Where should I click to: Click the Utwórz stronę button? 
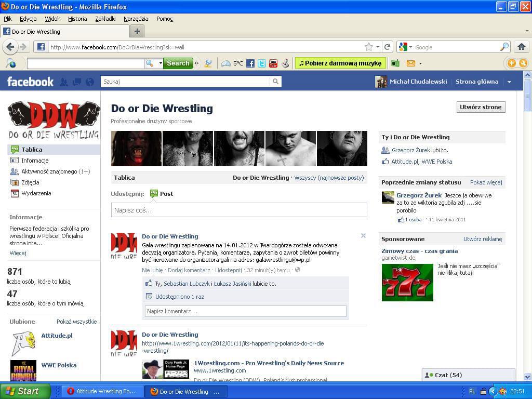(481, 107)
